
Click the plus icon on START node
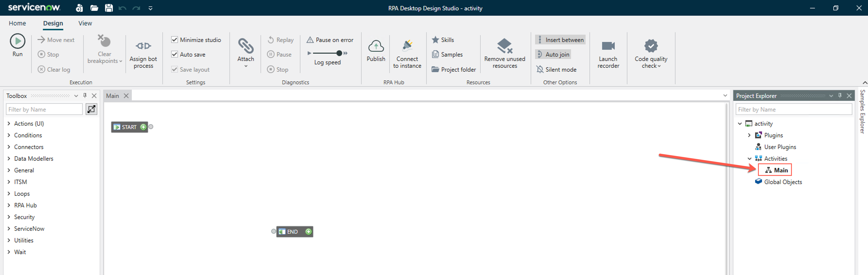pos(143,127)
